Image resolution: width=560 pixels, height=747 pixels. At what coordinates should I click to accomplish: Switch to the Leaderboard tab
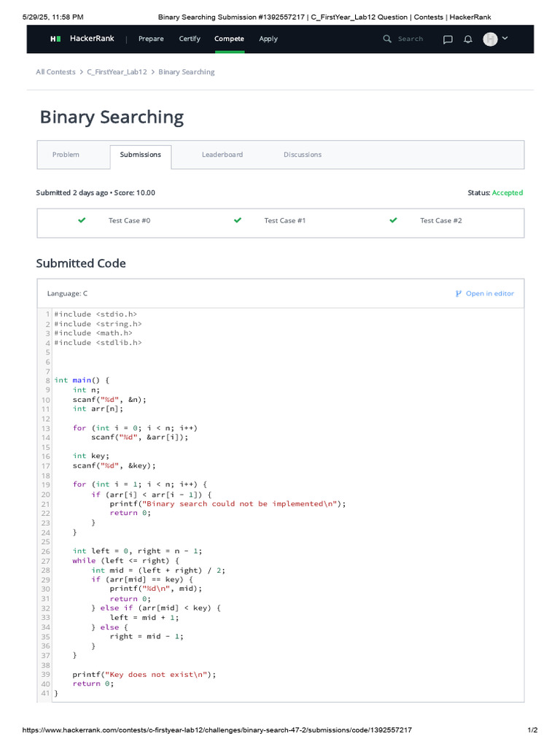(x=222, y=155)
